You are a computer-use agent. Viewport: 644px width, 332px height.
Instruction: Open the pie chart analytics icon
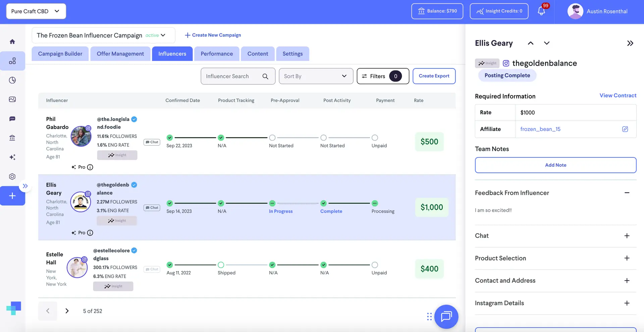[x=12, y=80]
